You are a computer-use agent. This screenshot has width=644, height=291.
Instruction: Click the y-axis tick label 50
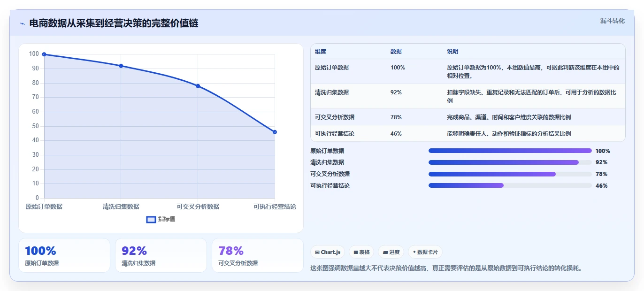(x=35, y=126)
